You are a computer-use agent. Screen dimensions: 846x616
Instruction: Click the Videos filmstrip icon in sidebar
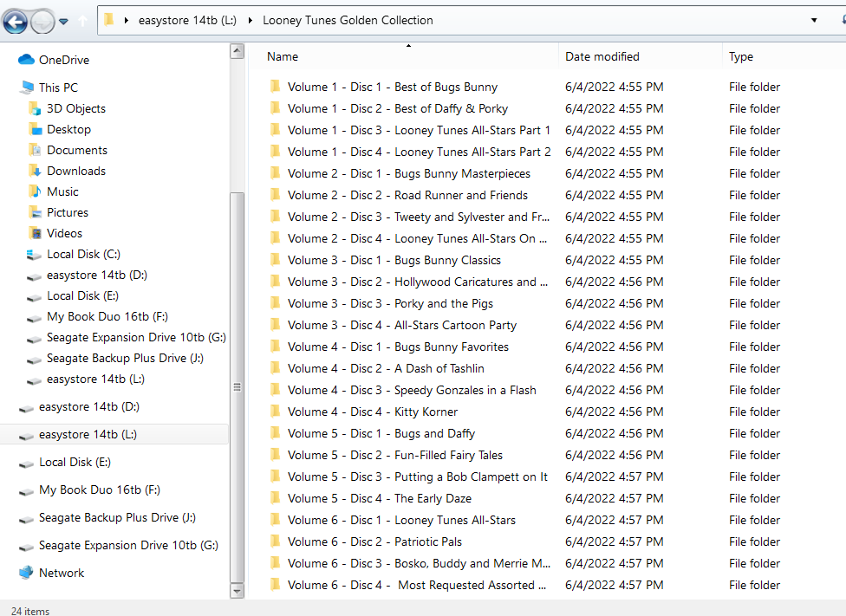click(x=35, y=234)
